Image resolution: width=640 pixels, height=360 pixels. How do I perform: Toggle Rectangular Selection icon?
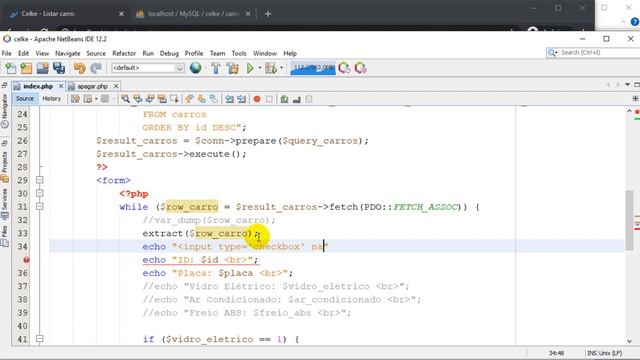click(x=174, y=99)
